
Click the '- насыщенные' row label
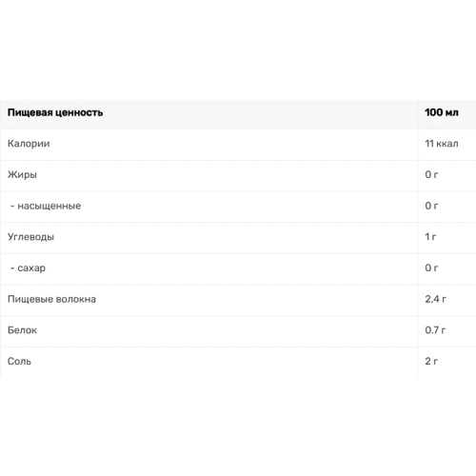[x=46, y=206]
